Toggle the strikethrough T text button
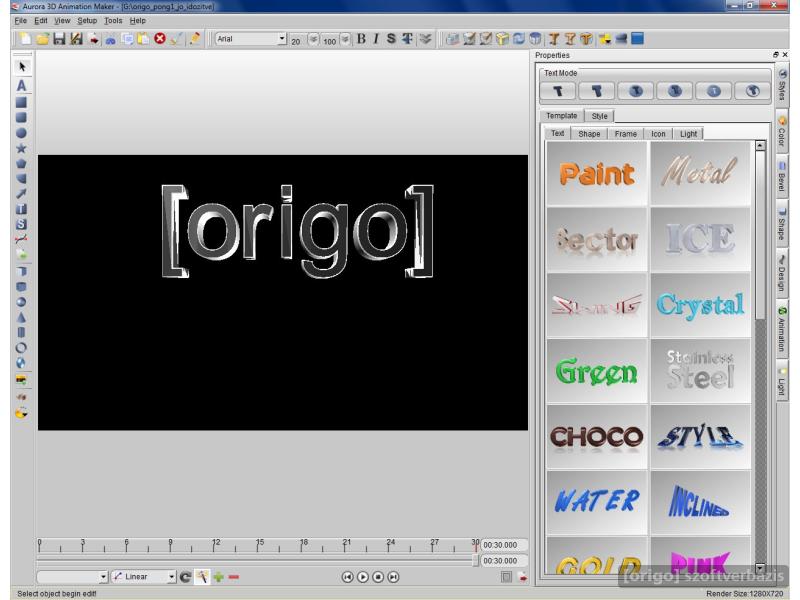800x600 pixels. pos(407,39)
